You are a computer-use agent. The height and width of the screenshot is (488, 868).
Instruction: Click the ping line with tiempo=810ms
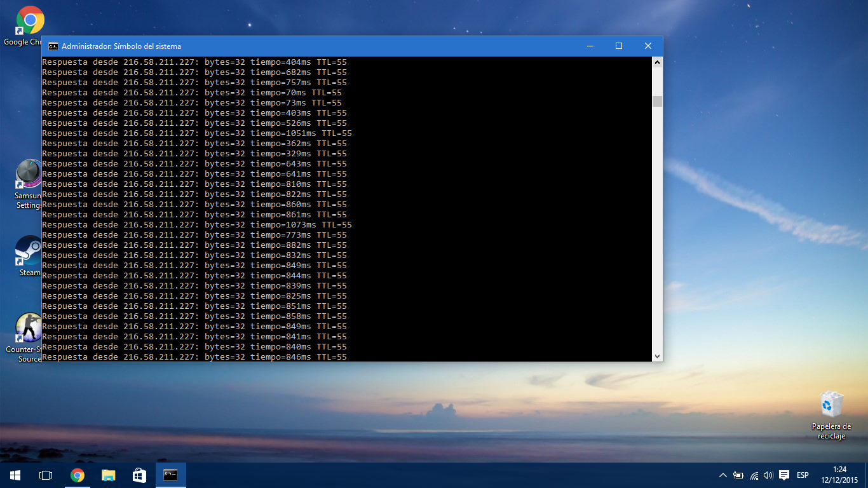(194, 184)
